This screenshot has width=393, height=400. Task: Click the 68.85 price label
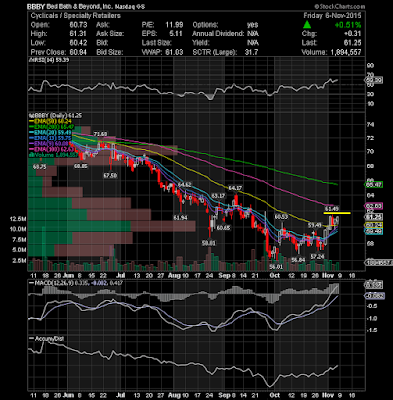coord(81,166)
